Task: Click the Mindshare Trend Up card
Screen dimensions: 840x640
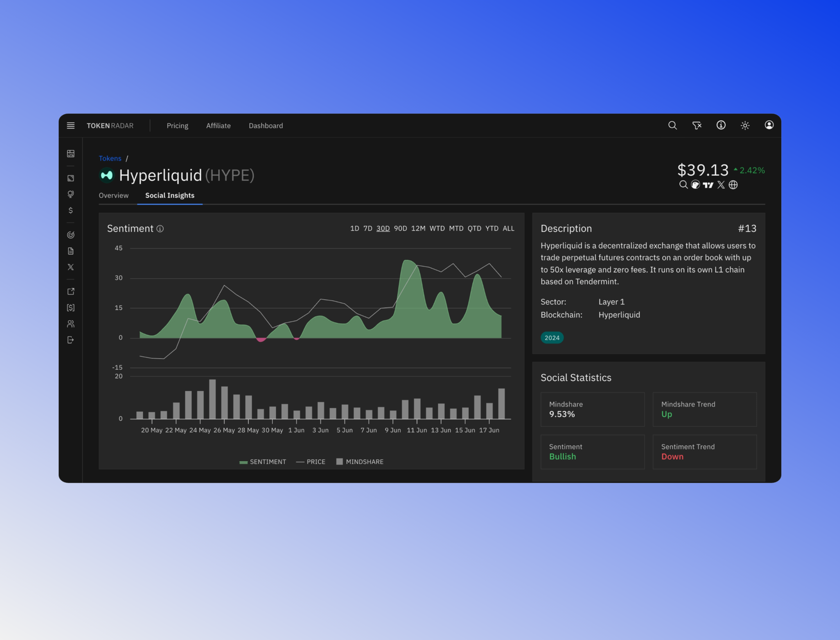Action: pos(705,410)
